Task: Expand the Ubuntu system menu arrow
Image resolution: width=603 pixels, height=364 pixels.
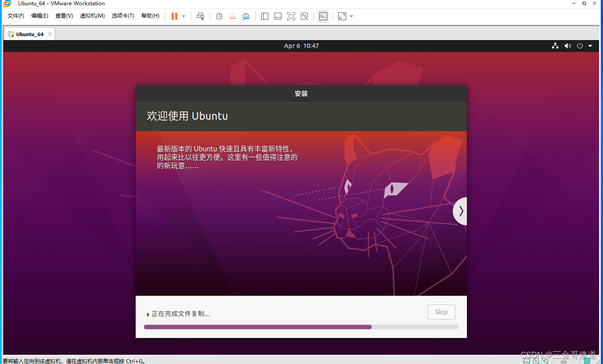Action: [590, 46]
